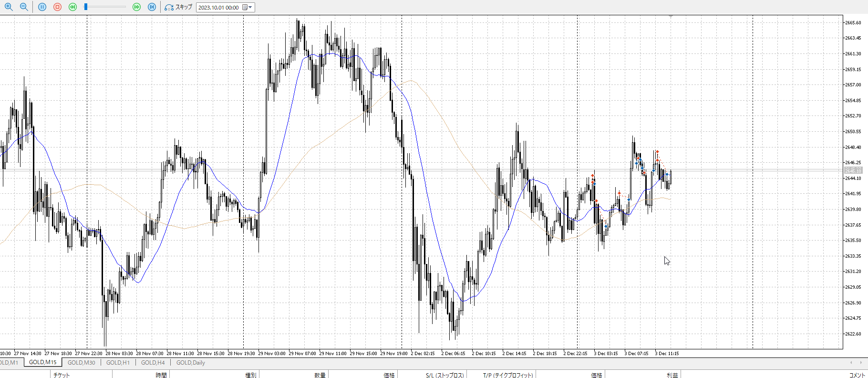Click the zoom in magnifier icon
This screenshot has height=378, width=868.
[9, 7]
